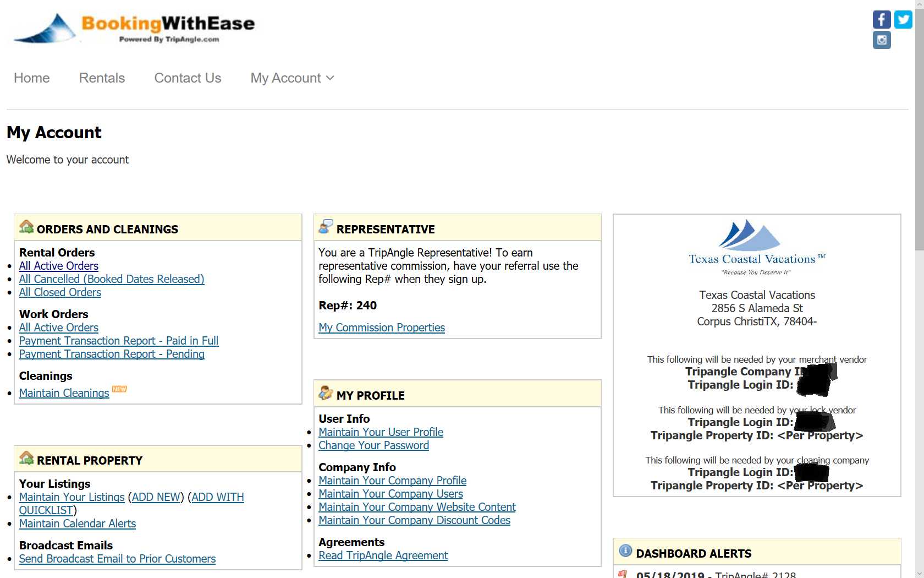Click the DASHBOARD ALERTS panel header

(x=757, y=552)
